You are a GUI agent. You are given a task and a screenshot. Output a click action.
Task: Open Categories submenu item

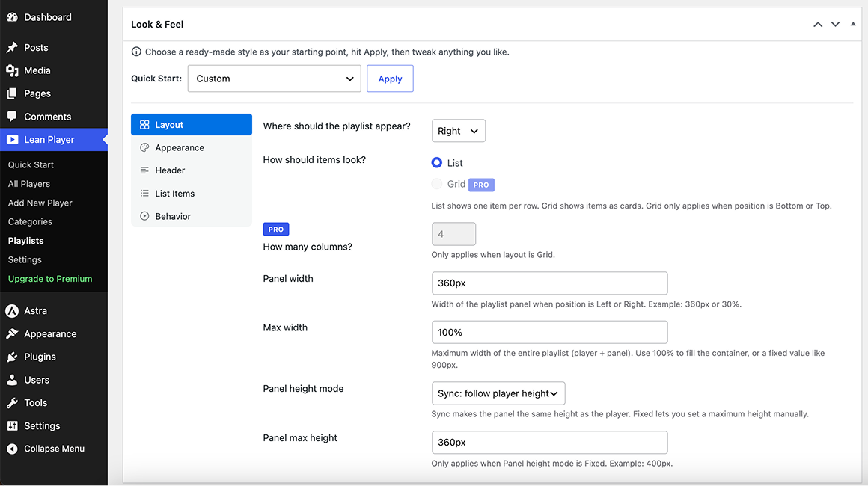coord(30,222)
